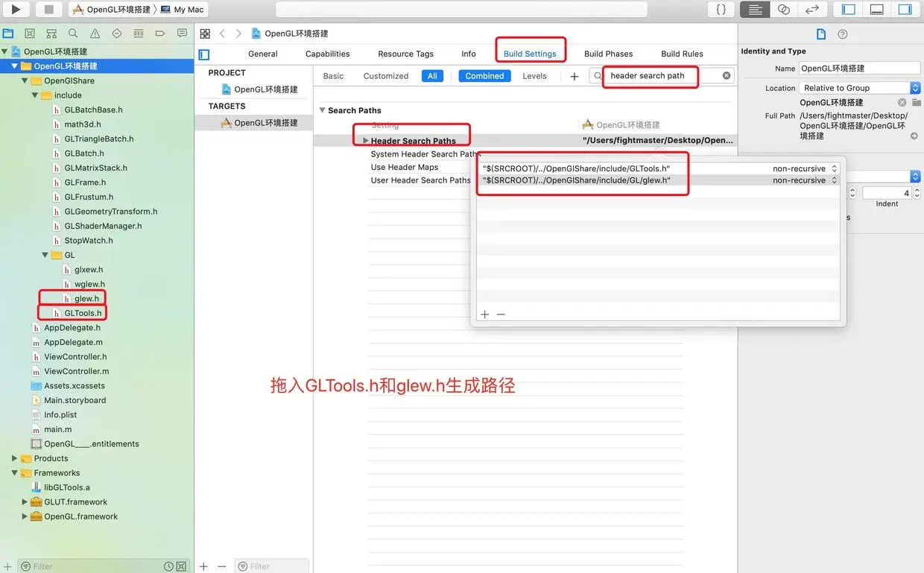Collapse the Frameworks group

[x=14, y=473]
